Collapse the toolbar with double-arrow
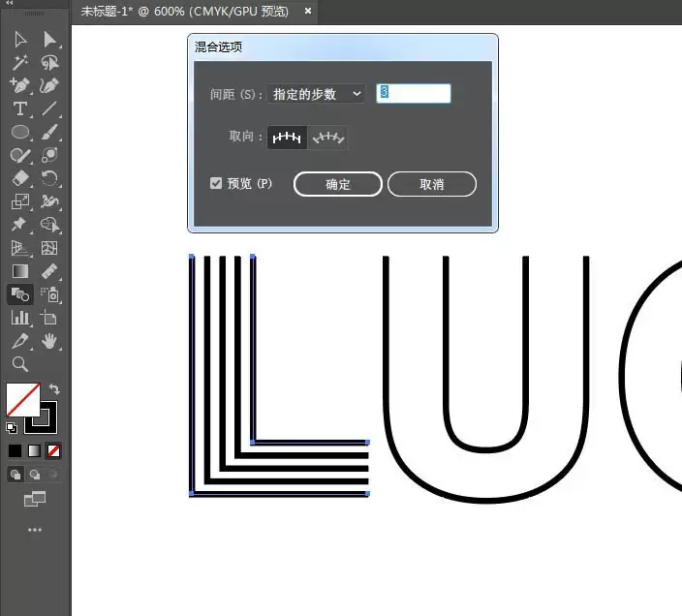682x616 pixels. pos(10,3)
